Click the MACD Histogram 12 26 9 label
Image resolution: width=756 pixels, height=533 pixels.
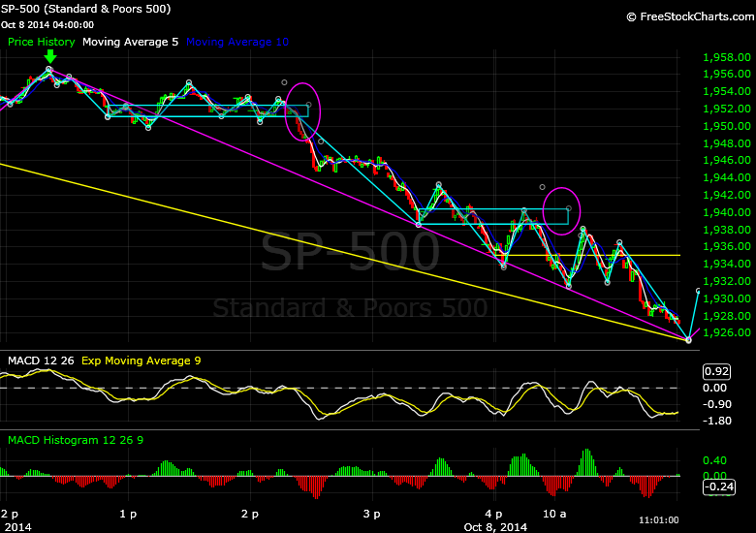click(x=76, y=440)
